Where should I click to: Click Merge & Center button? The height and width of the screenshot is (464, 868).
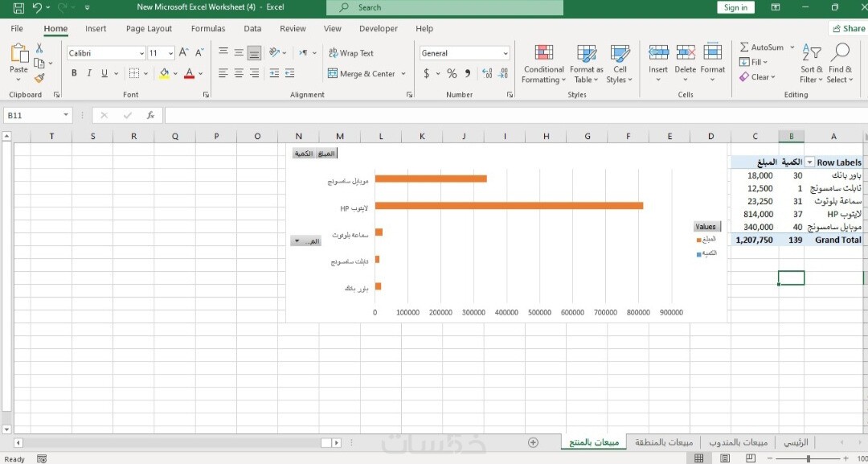pos(362,74)
